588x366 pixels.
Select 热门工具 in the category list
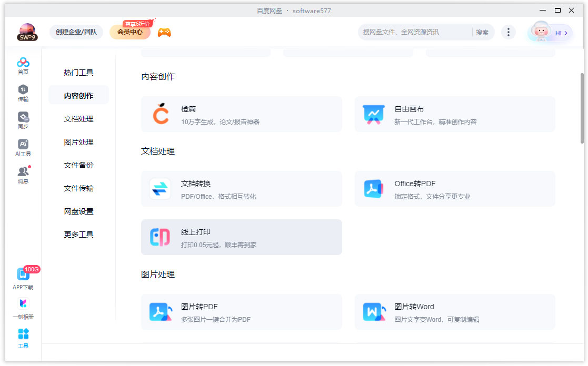tap(78, 73)
